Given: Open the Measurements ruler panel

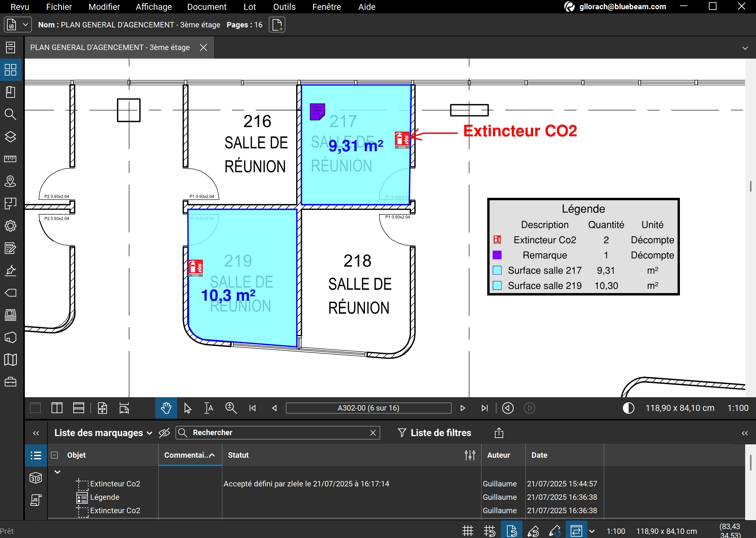Looking at the screenshot, I should tap(11, 159).
